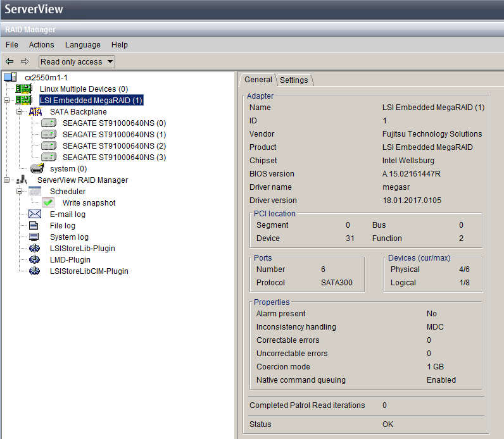Switch to the Settings tab

point(294,80)
